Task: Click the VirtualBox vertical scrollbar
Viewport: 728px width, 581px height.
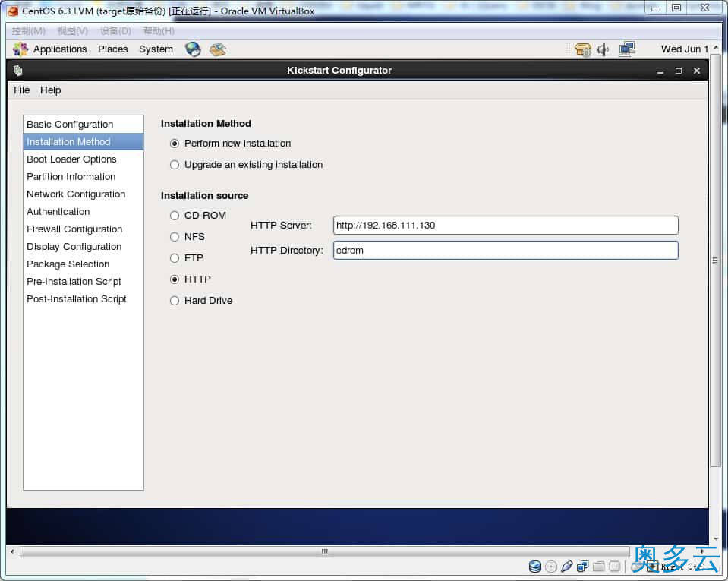Action: [715, 260]
